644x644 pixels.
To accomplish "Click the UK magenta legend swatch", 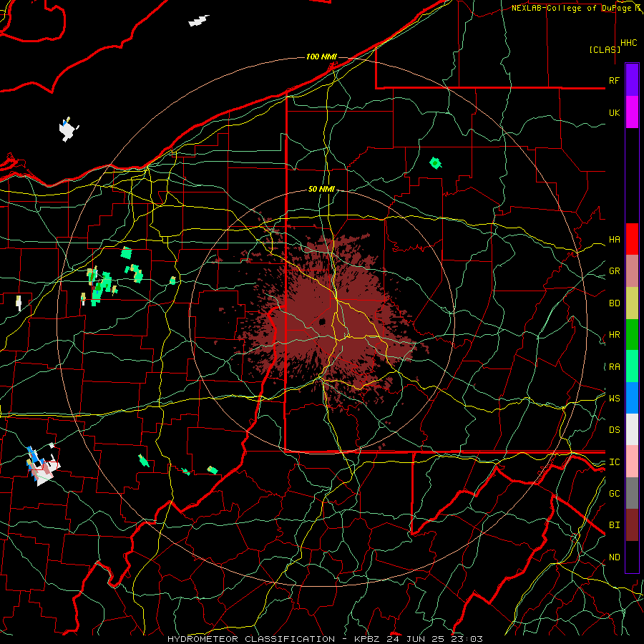I will (632, 112).
